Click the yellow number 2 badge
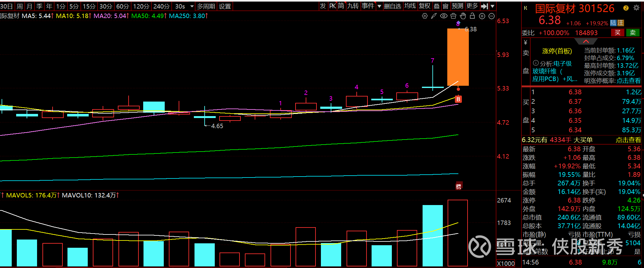Viewport: 644px width, 268px height. pos(626,8)
